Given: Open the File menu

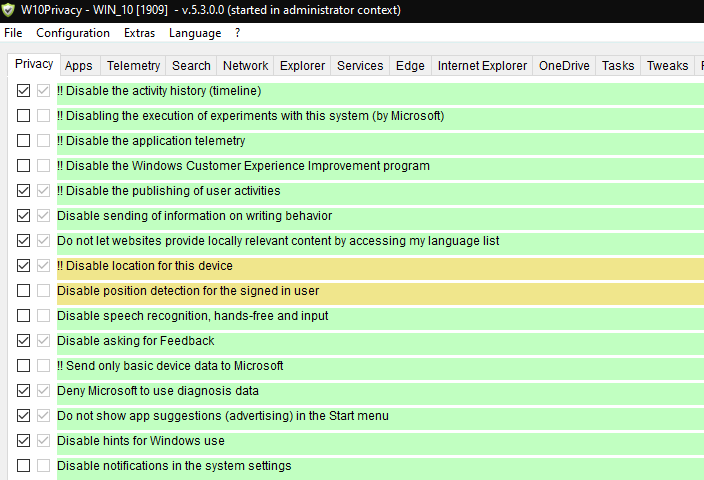Looking at the screenshot, I should pyautogui.click(x=13, y=33).
